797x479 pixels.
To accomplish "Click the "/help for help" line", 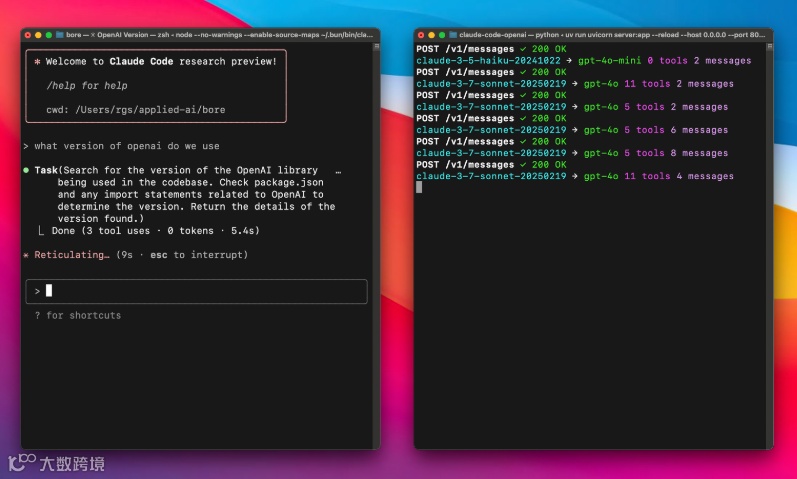I will [87, 85].
